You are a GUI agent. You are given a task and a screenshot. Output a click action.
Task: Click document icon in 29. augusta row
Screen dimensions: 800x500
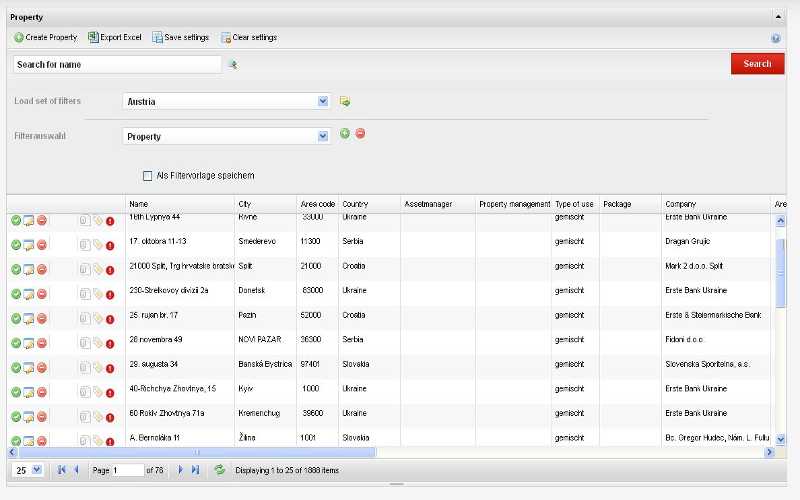point(84,367)
